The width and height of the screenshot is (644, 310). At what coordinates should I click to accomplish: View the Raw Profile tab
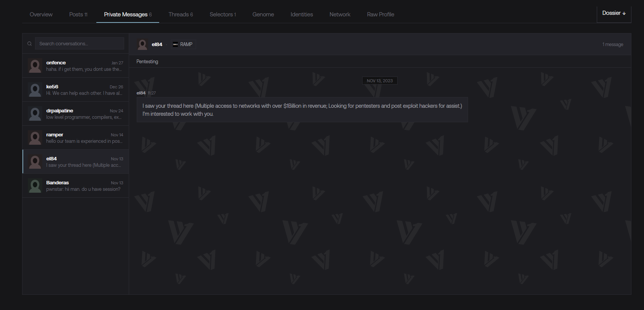click(x=380, y=14)
